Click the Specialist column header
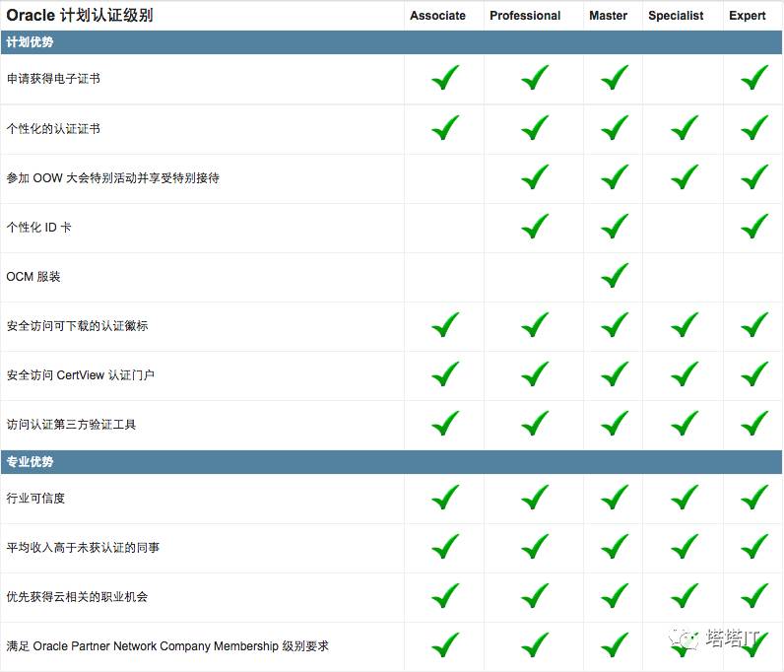 pyautogui.click(x=676, y=16)
